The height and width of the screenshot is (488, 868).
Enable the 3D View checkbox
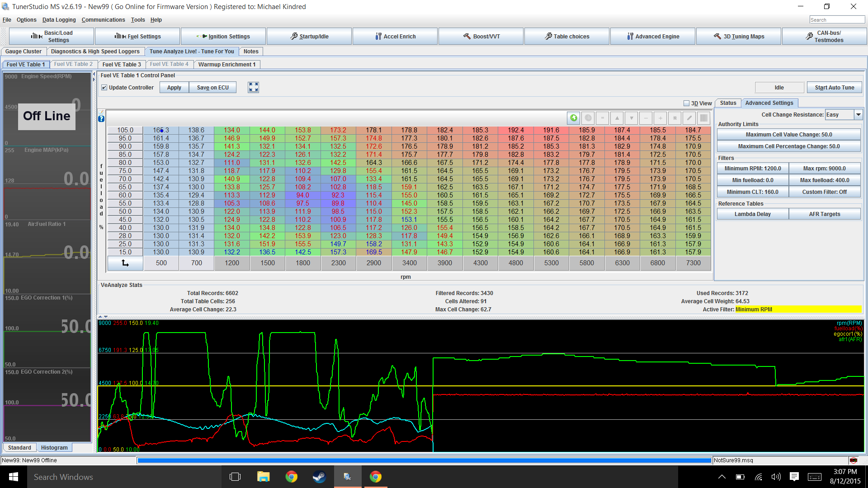pyautogui.click(x=686, y=103)
